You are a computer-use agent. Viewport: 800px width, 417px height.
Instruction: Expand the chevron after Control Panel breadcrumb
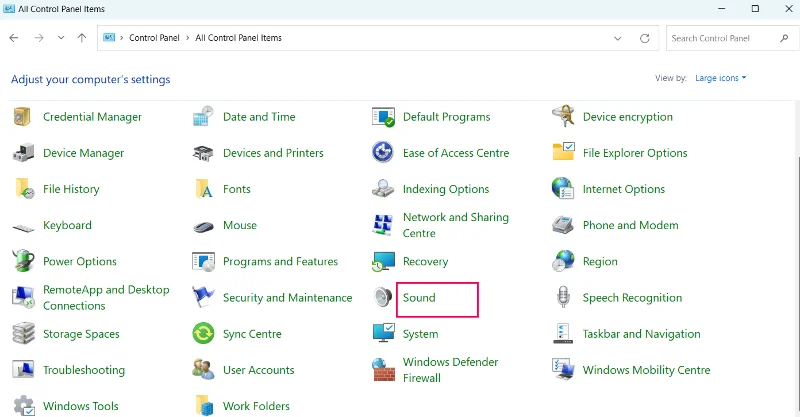point(188,38)
